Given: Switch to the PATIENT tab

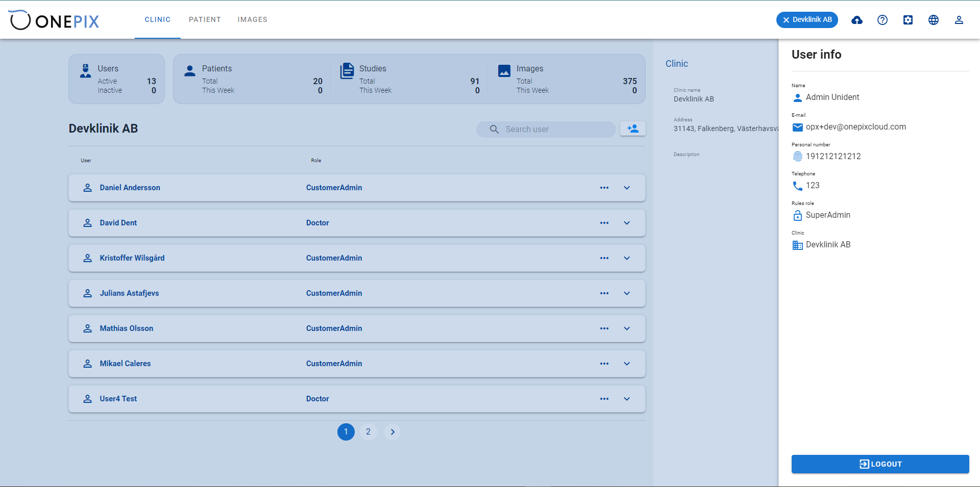Looking at the screenshot, I should pos(205,19).
